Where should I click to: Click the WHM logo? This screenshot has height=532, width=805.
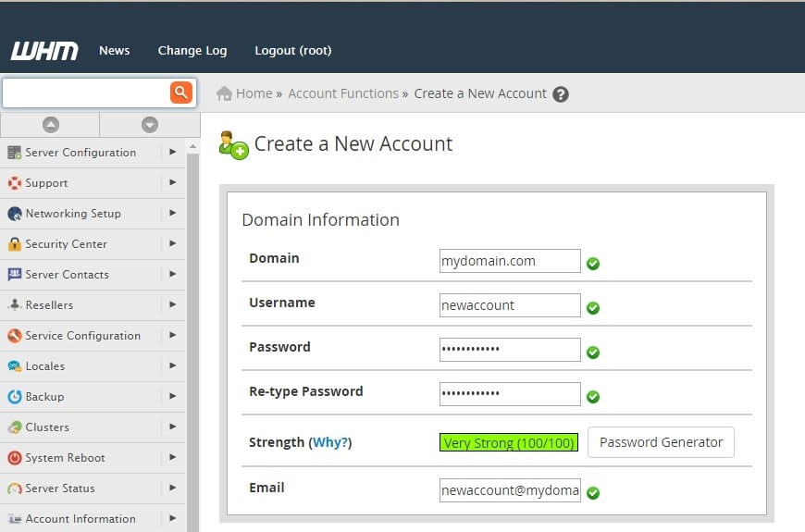click(44, 51)
